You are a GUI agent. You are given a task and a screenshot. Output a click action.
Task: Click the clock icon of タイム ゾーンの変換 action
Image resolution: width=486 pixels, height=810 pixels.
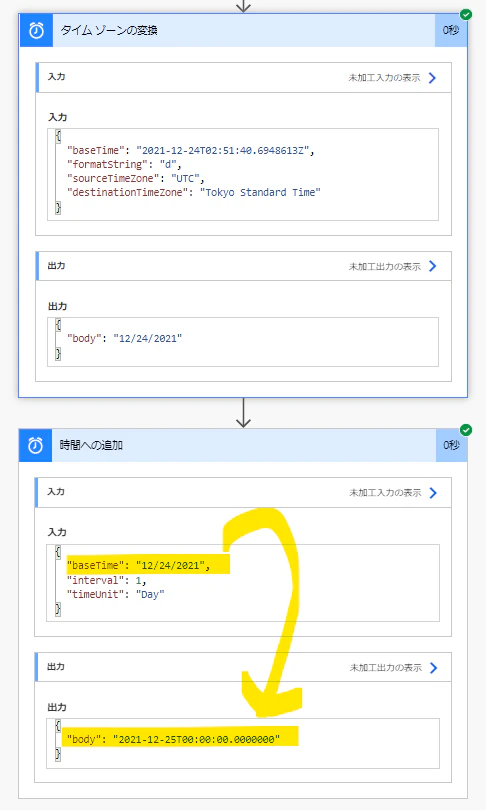(36, 30)
